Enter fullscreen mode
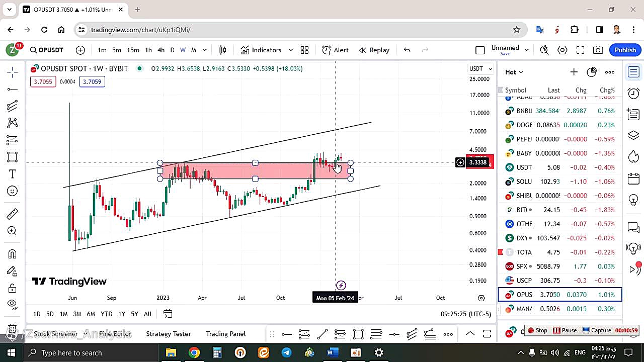Viewport: 644px width, 362px height. click(x=580, y=50)
